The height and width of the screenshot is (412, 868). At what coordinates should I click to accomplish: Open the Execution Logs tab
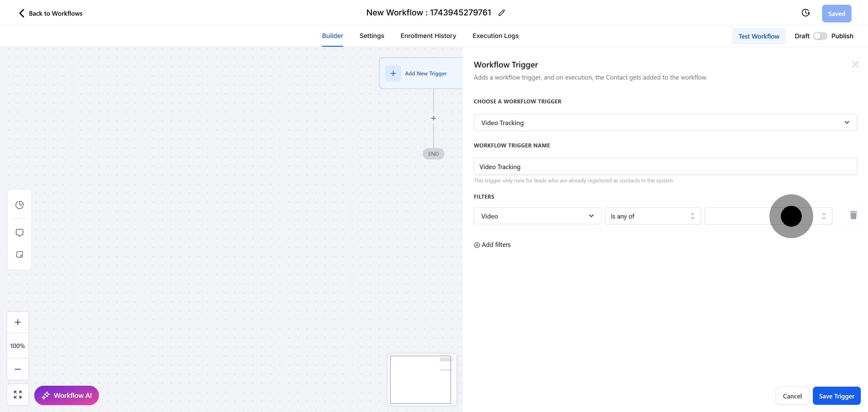point(495,36)
